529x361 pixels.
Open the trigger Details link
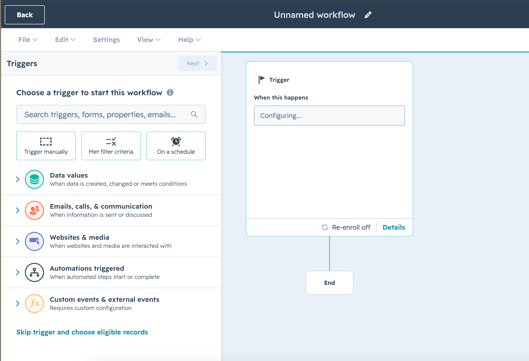pos(394,227)
